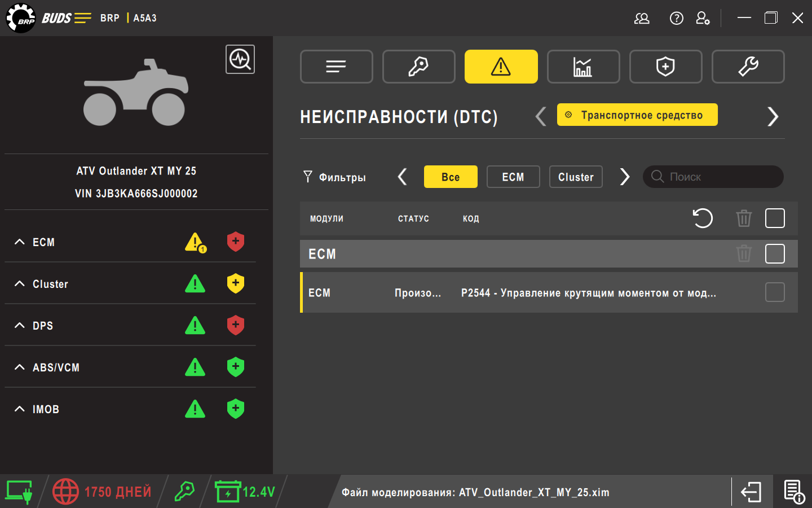Open the vehicle diagnostic scan icon
Image resolution: width=812 pixels, height=508 pixels.
240,59
